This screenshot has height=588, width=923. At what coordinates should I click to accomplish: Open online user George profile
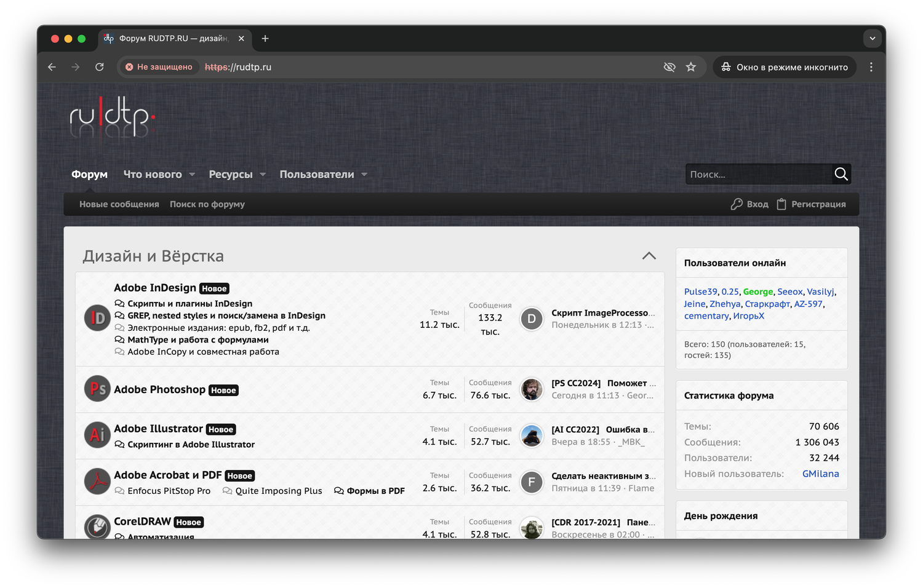click(x=757, y=292)
